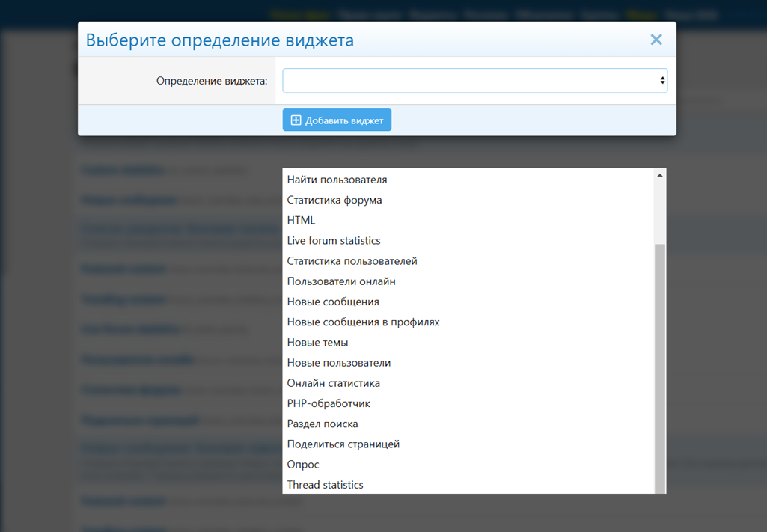
Task: Select Статистика пользователей option
Action: pyautogui.click(x=352, y=261)
